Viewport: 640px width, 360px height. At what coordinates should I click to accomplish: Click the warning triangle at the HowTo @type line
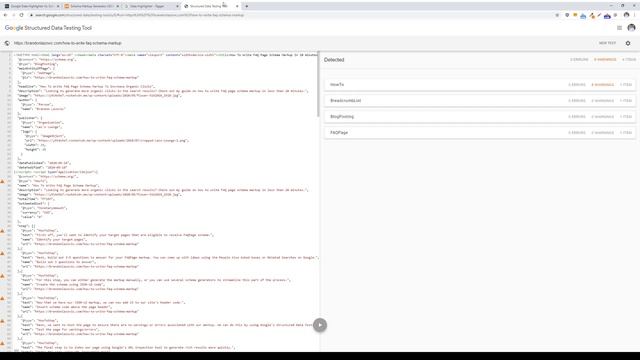coord(2,181)
